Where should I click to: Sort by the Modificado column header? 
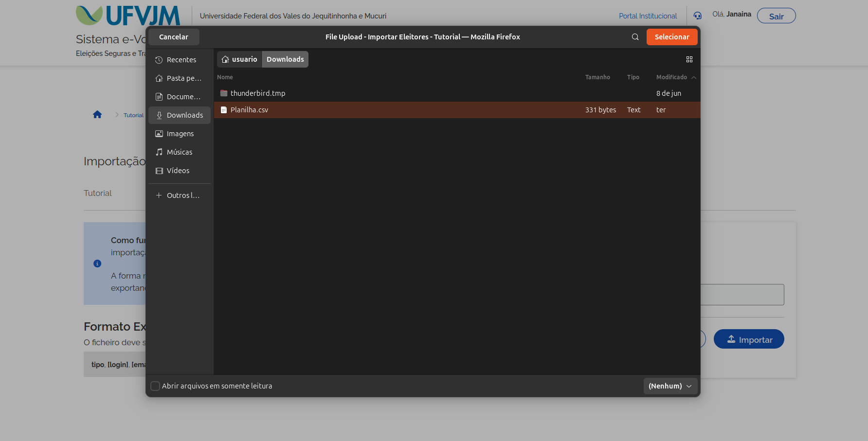pos(676,77)
